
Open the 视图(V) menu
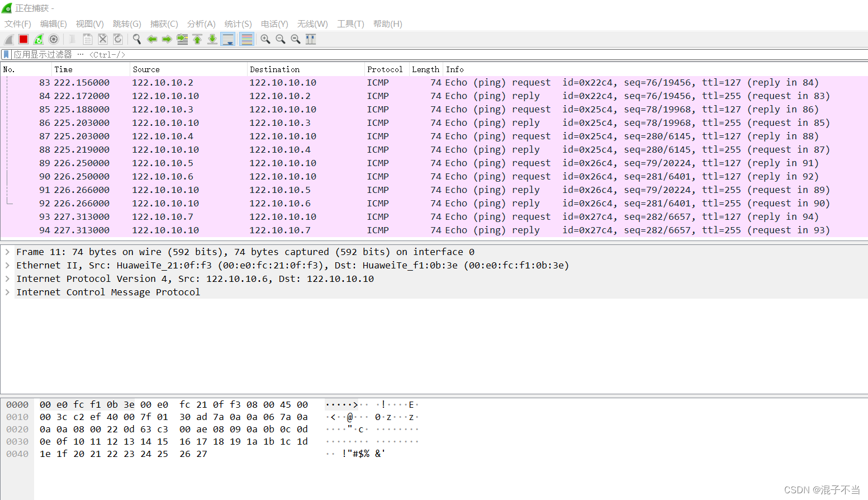(90, 24)
